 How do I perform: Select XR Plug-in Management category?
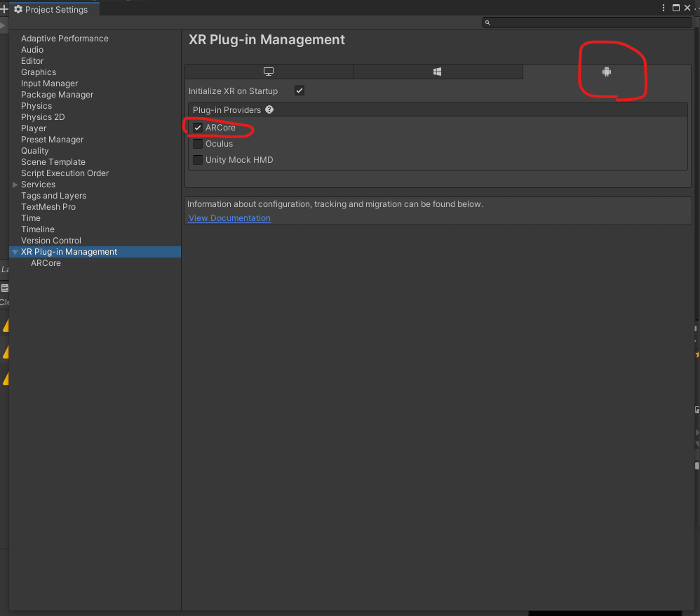[x=69, y=252]
